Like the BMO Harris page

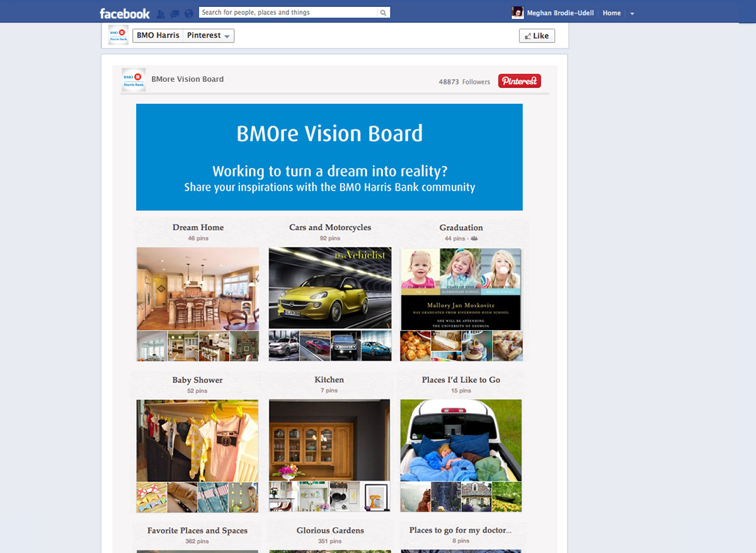coord(537,36)
